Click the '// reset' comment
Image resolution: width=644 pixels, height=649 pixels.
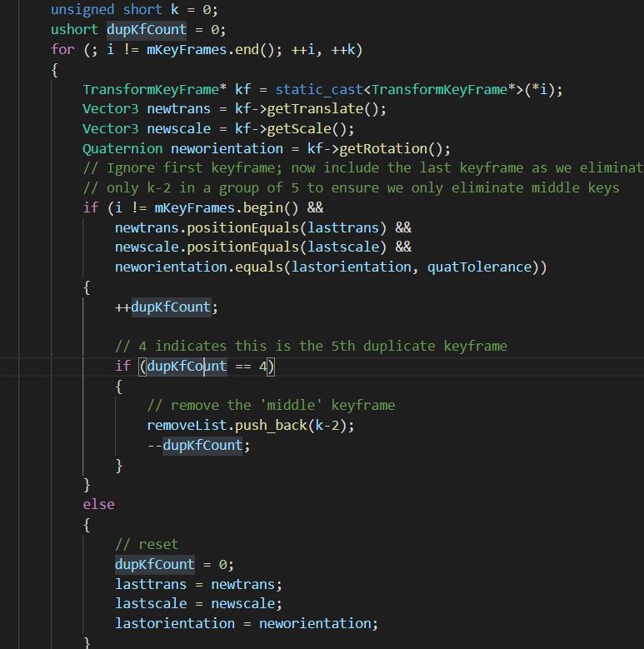pos(147,544)
